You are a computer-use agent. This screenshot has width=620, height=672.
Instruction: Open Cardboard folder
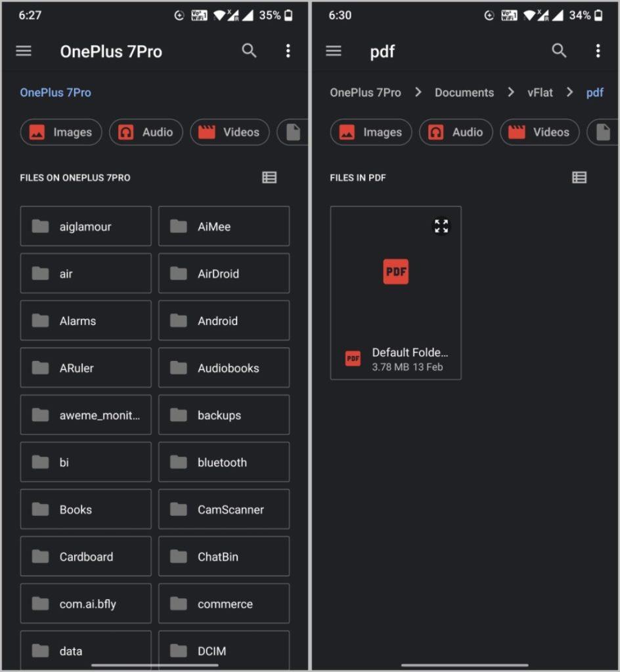(x=86, y=556)
